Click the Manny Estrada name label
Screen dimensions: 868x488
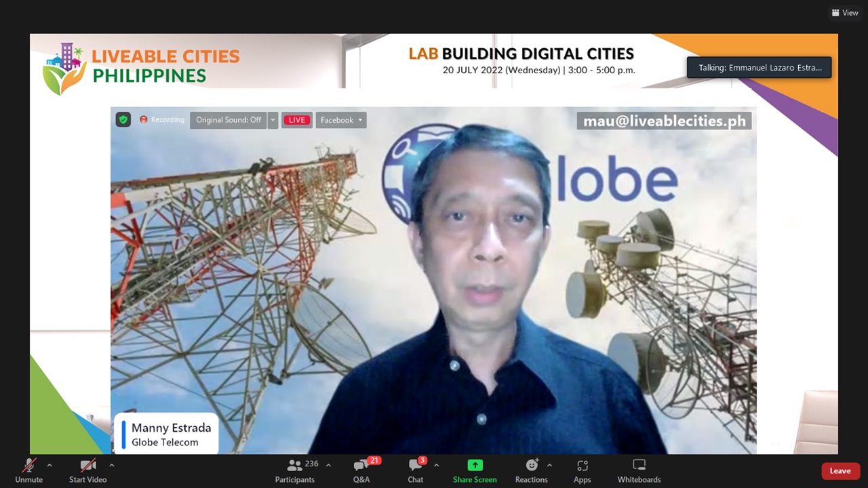coord(171,428)
